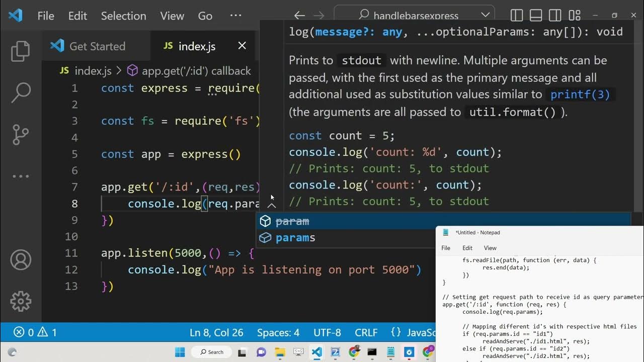Collapse the suggestion details chevron

pos(272,205)
